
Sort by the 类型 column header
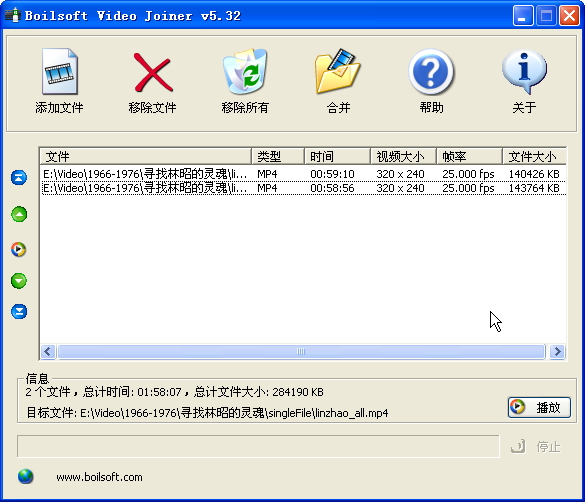click(278, 156)
